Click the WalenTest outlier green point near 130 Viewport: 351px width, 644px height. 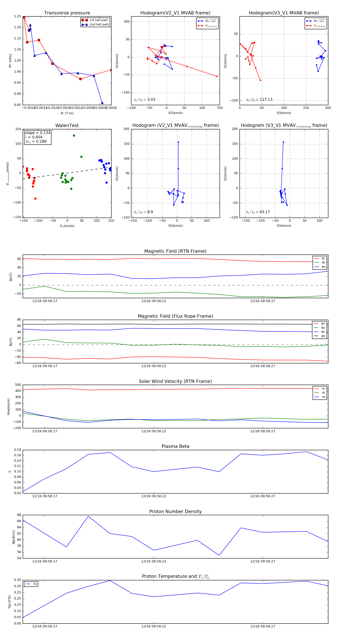point(74,135)
